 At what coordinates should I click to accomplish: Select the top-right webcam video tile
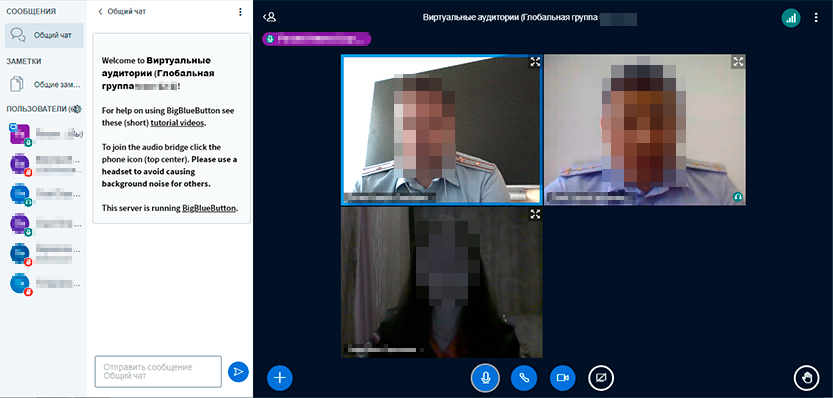coord(645,130)
